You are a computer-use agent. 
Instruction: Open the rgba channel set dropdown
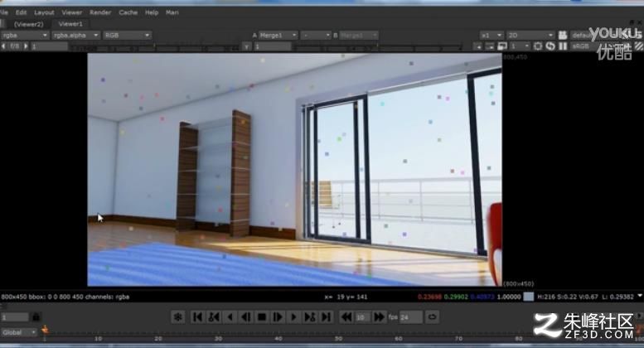pos(25,36)
